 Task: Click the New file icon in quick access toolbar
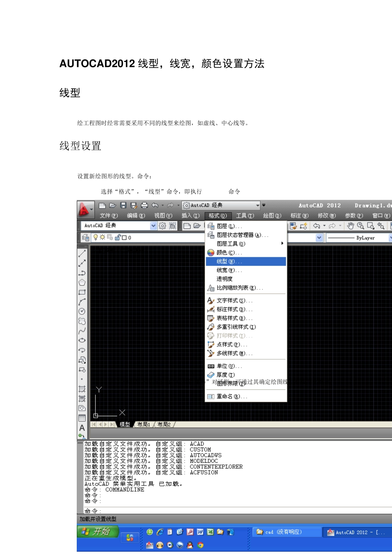pos(102,205)
